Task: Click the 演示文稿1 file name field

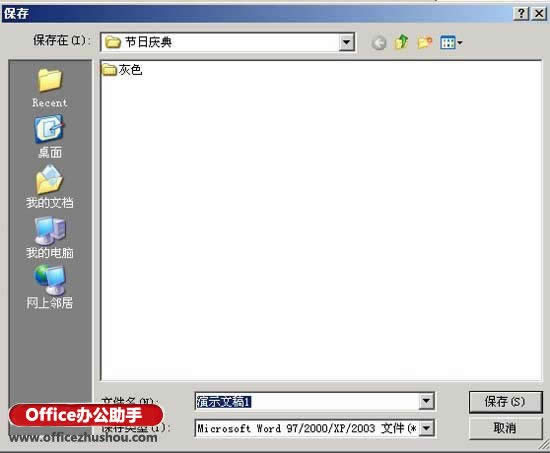Action: point(307,401)
